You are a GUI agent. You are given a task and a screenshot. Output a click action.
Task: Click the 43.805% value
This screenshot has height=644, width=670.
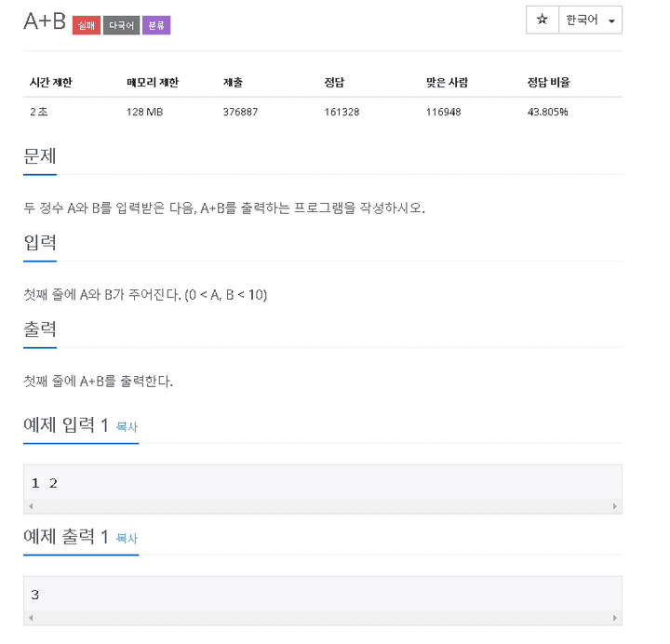(x=548, y=112)
